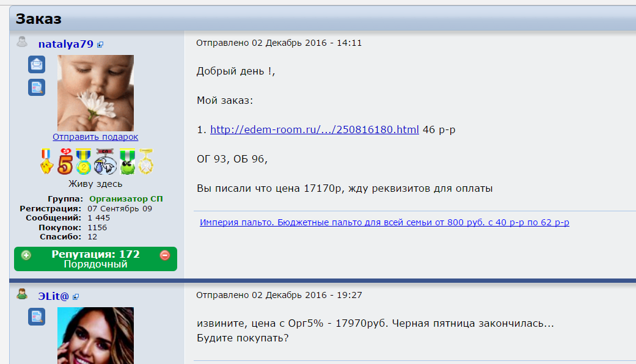This screenshot has height=364, width=636.
Task: Find posts by ЭLit@ icon
Action: coord(37,316)
